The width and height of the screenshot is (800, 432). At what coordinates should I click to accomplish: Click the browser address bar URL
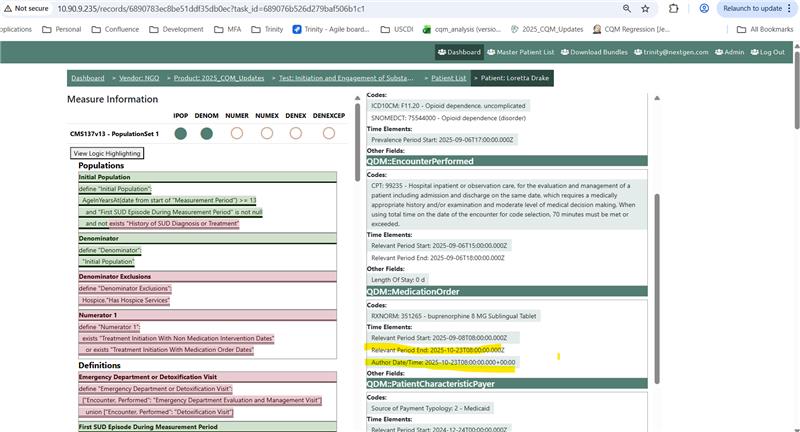pos(220,8)
